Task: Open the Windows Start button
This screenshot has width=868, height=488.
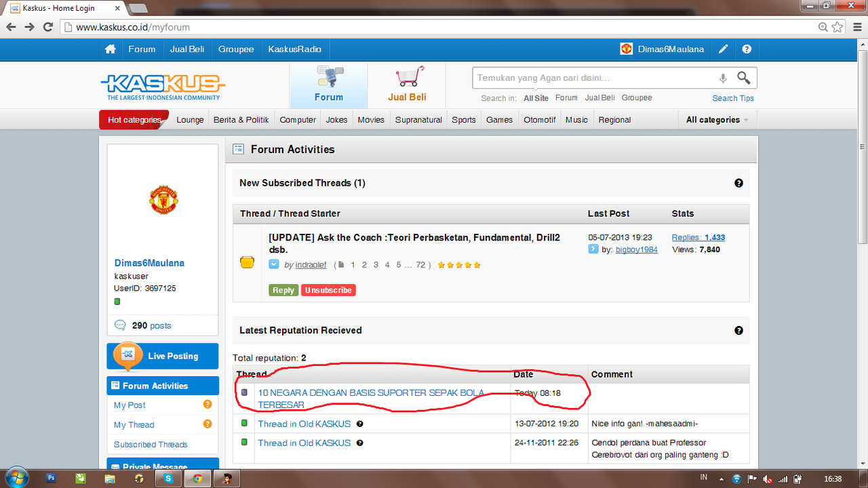Action: coord(16,477)
